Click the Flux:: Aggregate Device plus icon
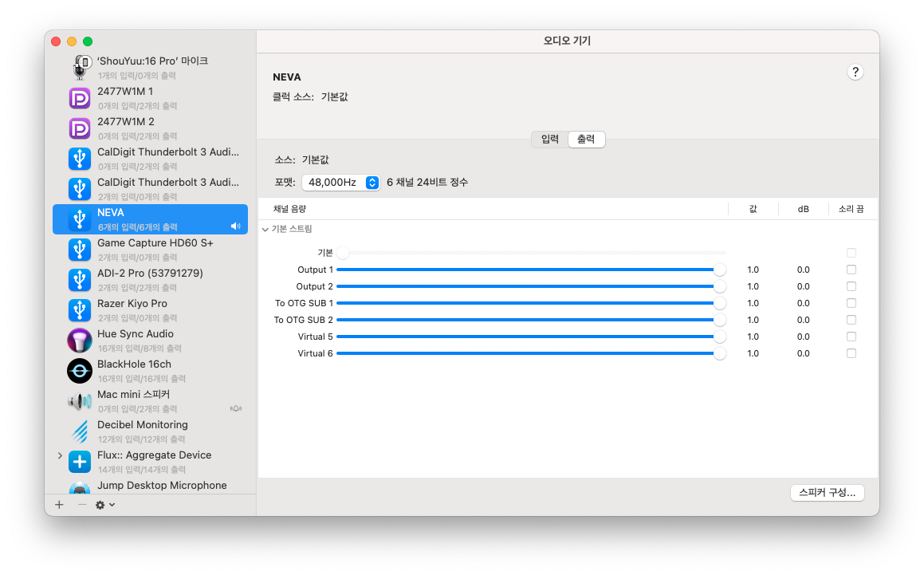This screenshot has width=924, height=575. [80, 462]
